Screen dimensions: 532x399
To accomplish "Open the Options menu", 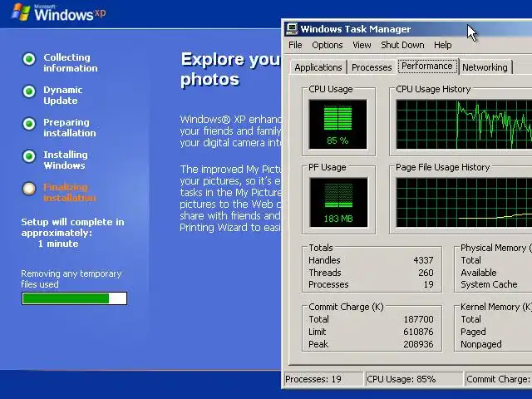I will coord(328,45).
